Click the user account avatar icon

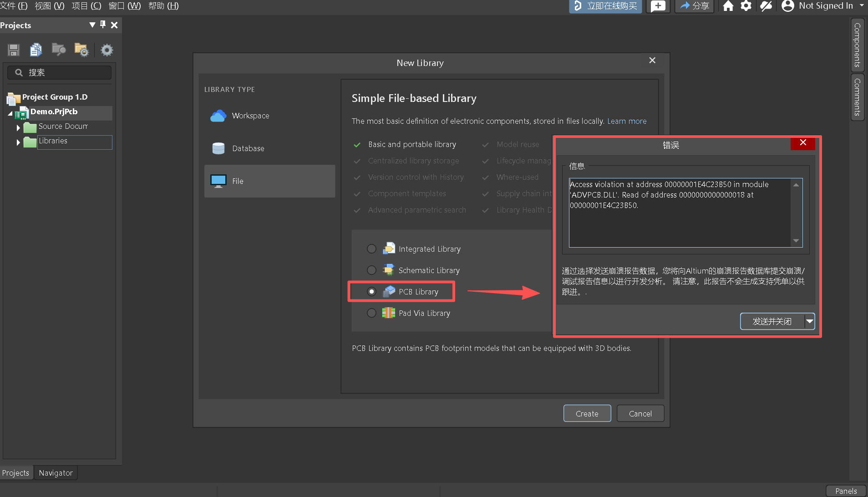[x=787, y=6]
